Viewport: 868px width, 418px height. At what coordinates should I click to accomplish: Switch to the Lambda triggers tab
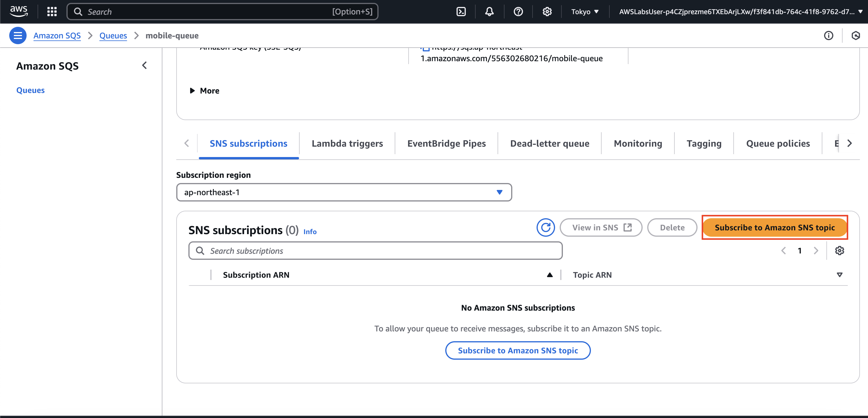[347, 144]
